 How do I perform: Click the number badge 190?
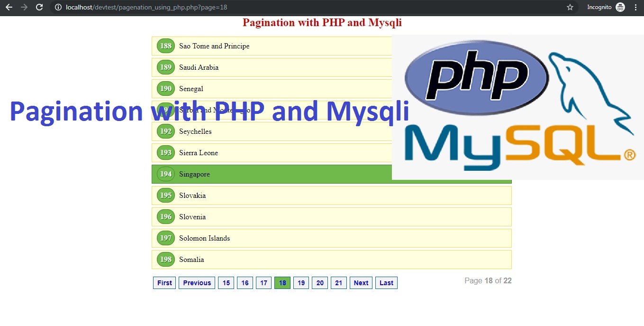166,89
